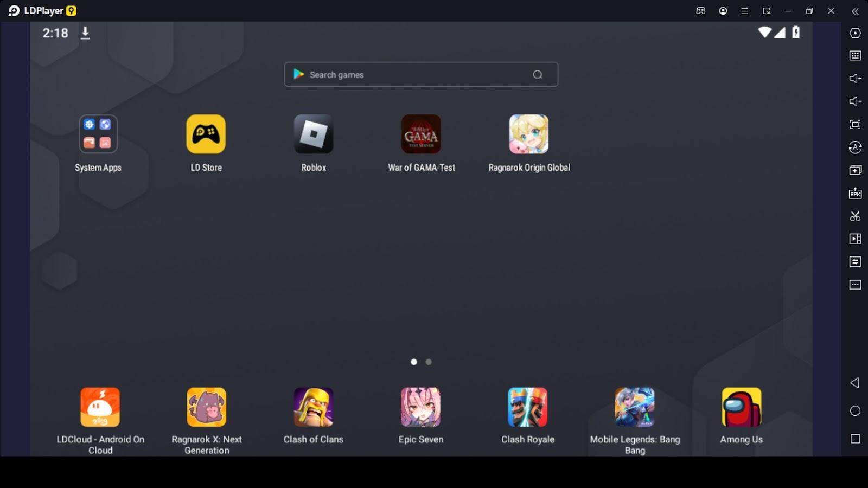Open user account icon in title bar
The height and width of the screenshot is (488, 868).
pos(723,11)
